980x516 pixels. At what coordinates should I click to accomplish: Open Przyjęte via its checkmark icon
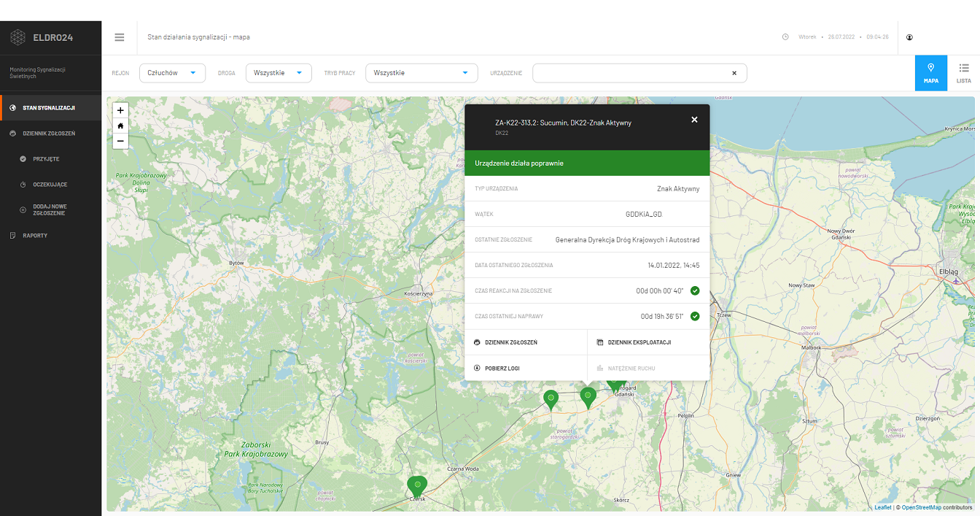point(23,158)
